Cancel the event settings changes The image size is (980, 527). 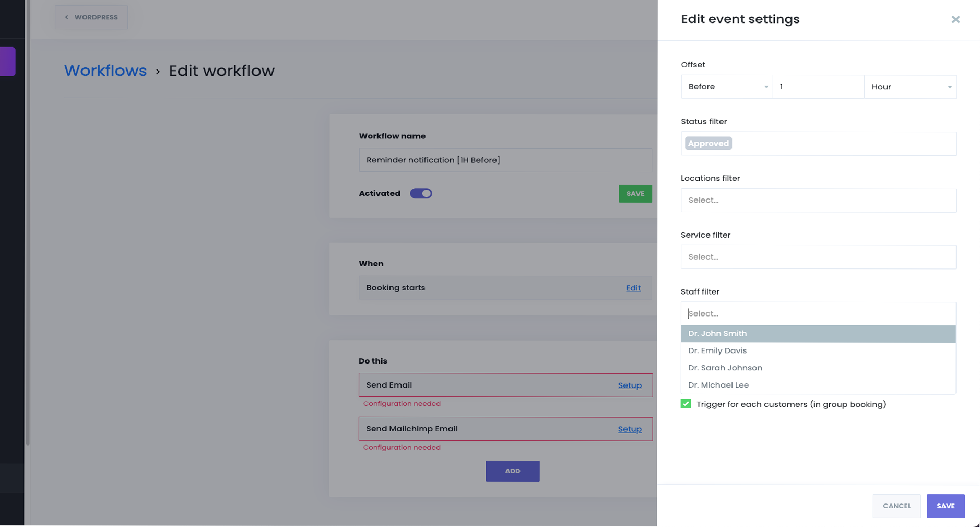click(x=896, y=506)
